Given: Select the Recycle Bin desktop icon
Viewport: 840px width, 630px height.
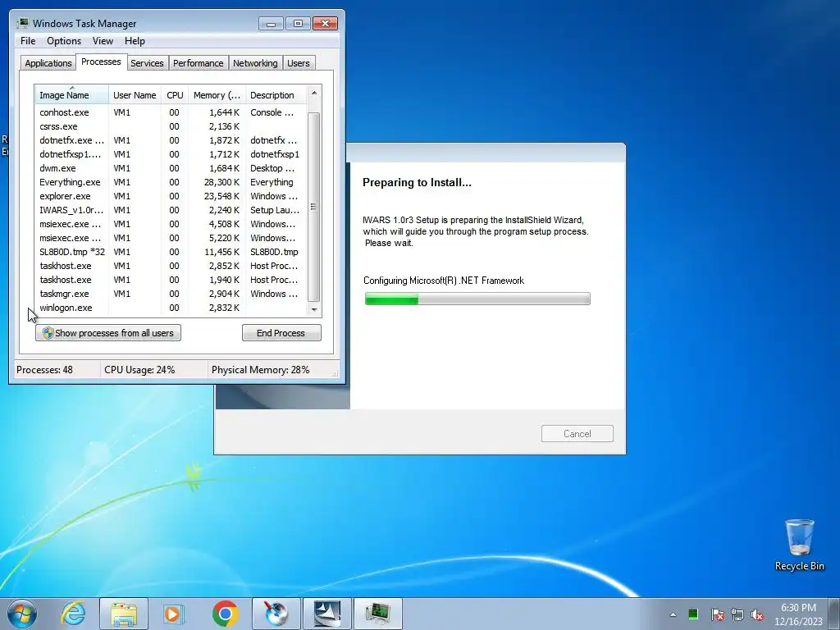Looking at the screenshot, I should pos(799,545).
